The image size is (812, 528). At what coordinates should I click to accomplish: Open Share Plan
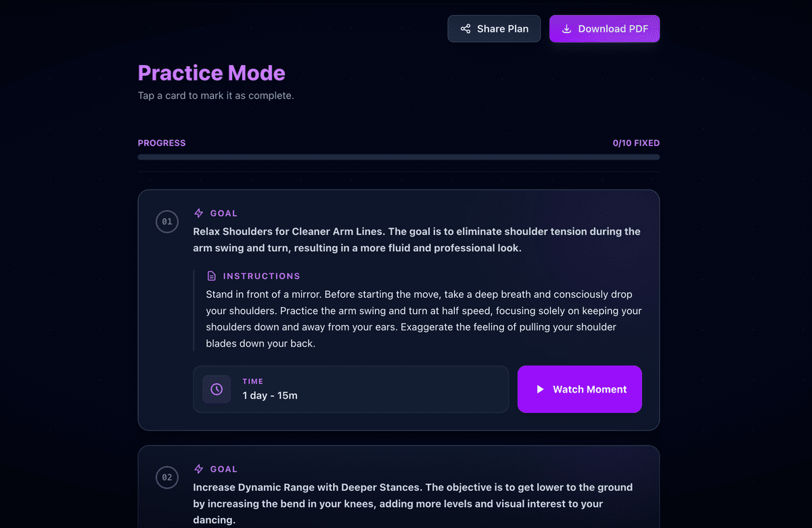[x=494, y=28]
